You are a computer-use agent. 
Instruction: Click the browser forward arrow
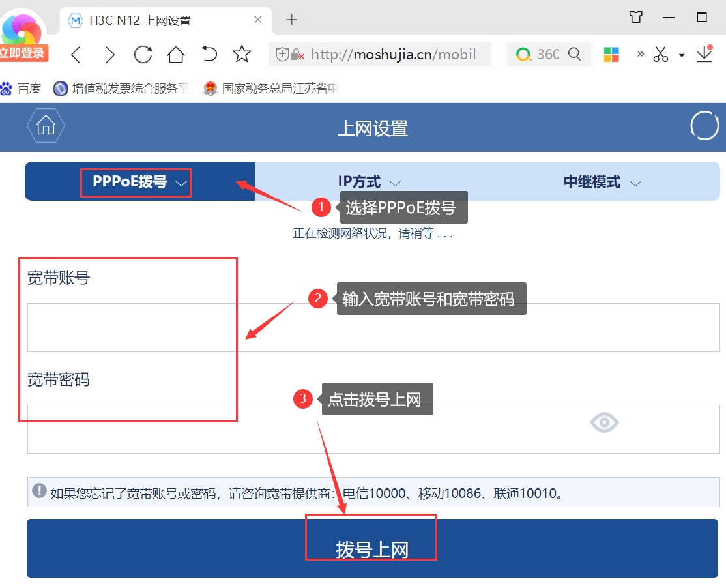pos(109,55)
